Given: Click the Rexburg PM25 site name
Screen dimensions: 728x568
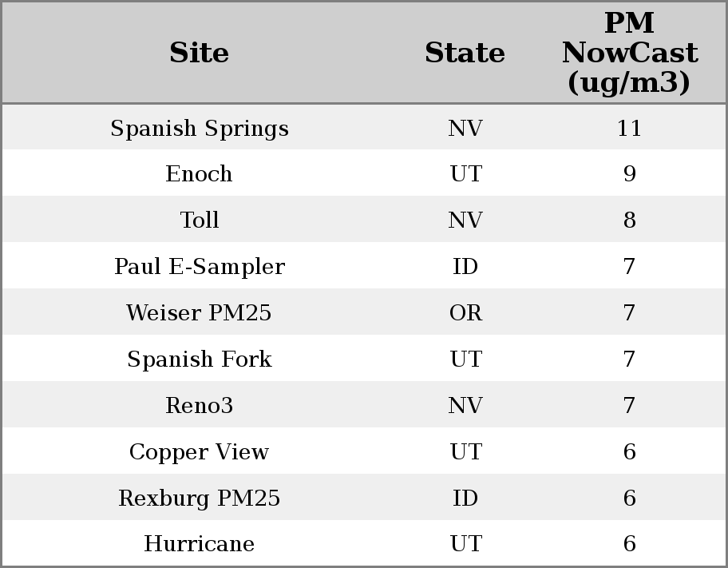Looking at the screenshot, I should [x=199, y=498].
